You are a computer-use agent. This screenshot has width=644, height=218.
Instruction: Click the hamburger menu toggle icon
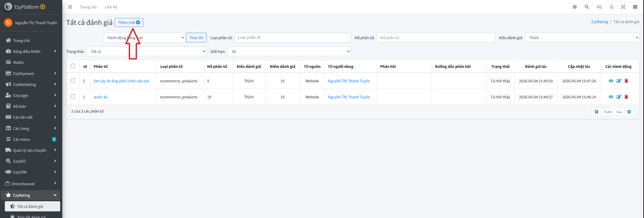coord(70,7)
